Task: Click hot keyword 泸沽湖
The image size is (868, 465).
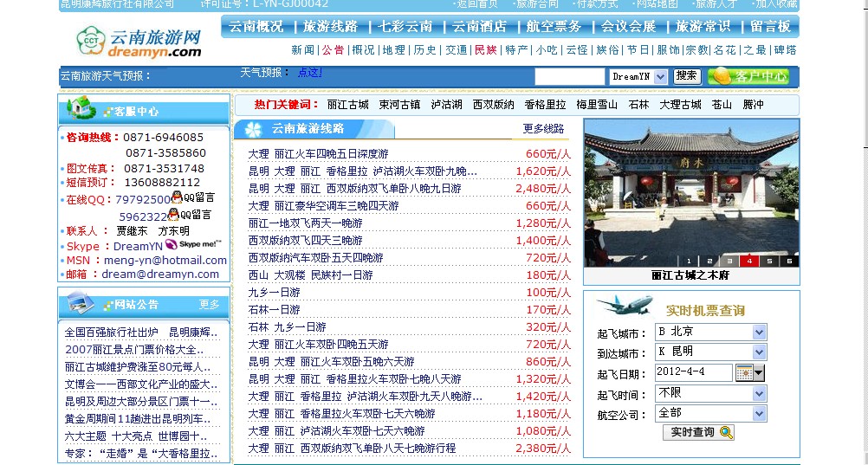Action: [x=447, y=105]
